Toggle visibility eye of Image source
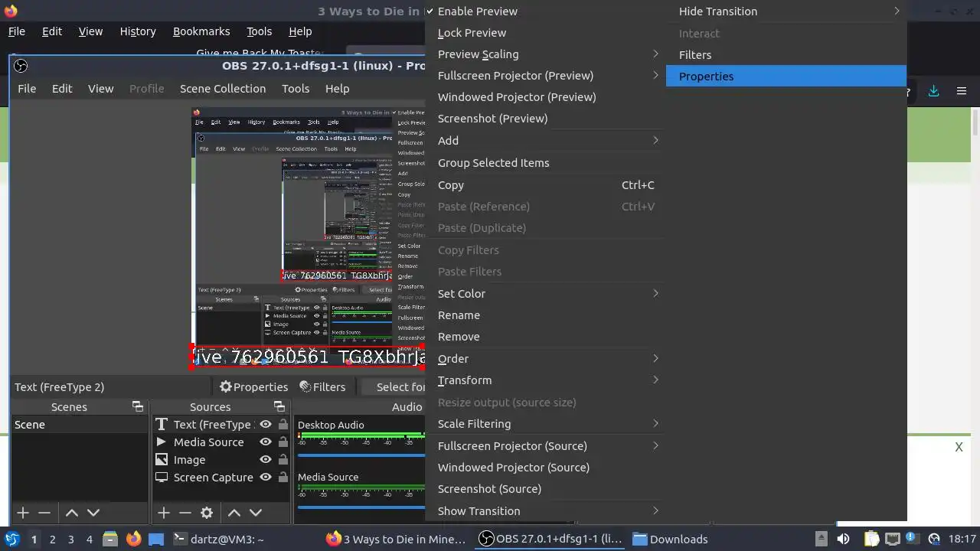 [266, 460]
